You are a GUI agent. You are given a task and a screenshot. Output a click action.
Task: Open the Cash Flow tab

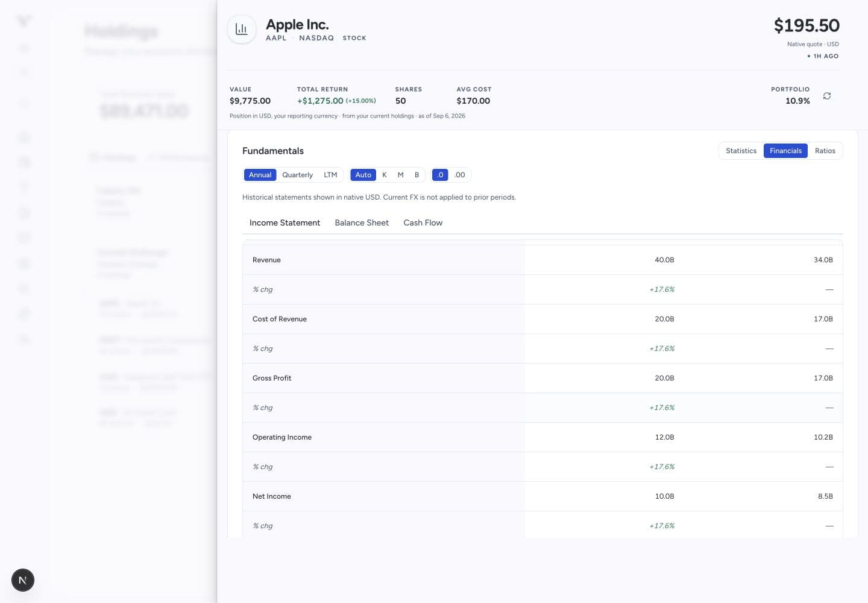coord(423,223)
